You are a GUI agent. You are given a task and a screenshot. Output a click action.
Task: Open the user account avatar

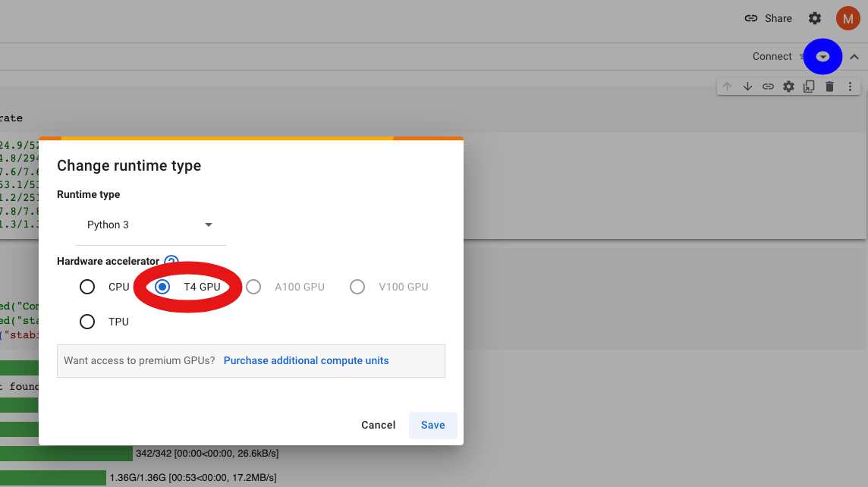pyautogui.click(x=848, y=18)
